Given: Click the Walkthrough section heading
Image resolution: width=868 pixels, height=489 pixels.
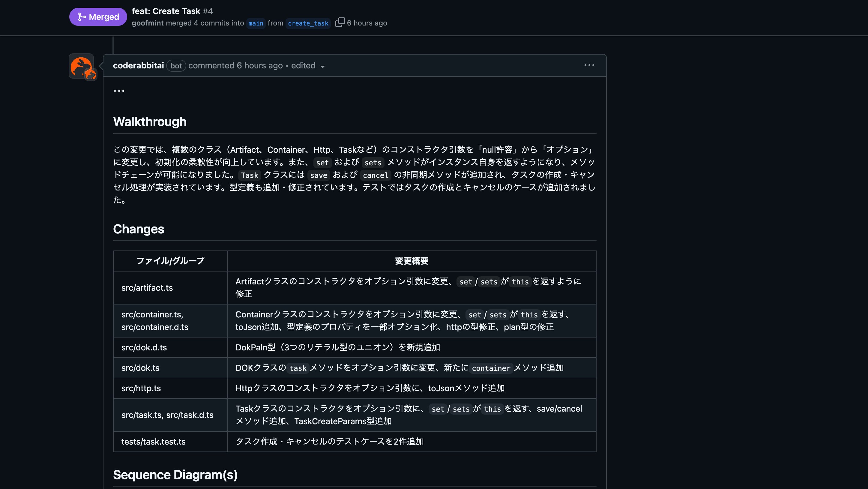Looking at the screenshot, I should [150, 122].
